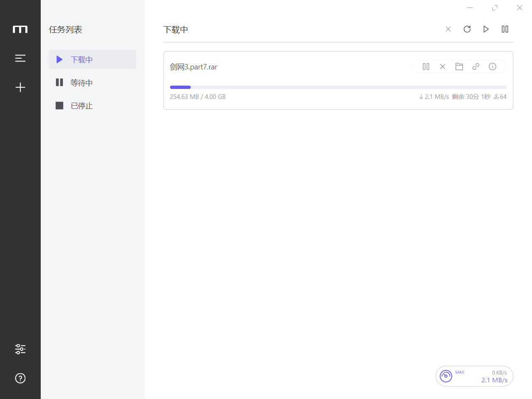Click the 剑网3.part7.rar file name

coord(194,67)
